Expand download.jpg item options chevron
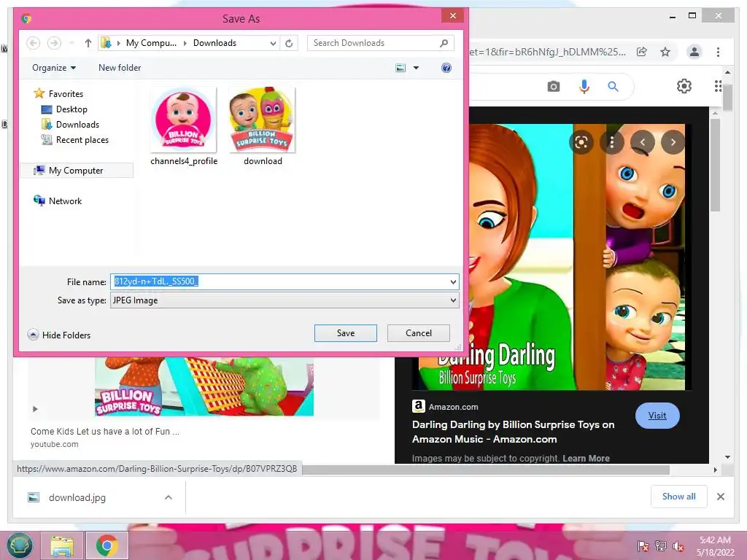The width and height of the screenshot is (747, 560). [x=169, y=497]
